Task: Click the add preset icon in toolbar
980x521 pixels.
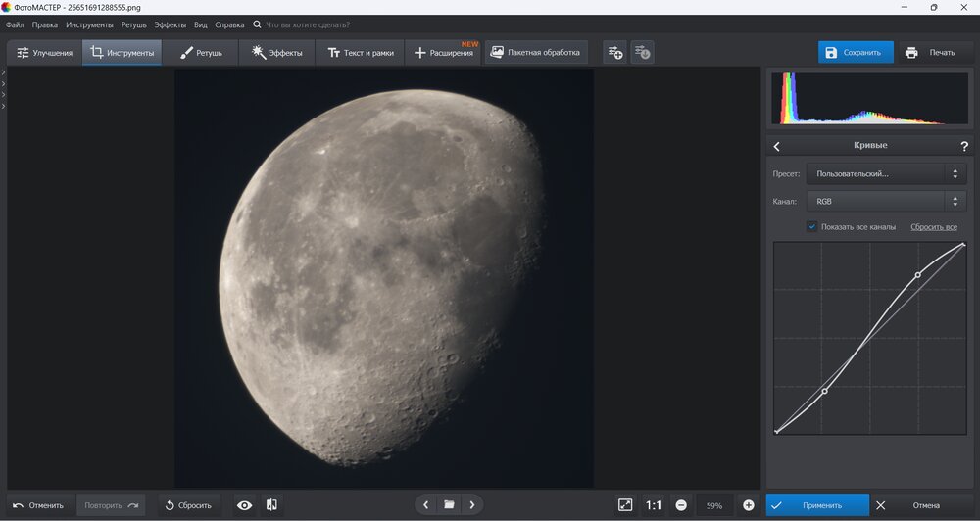Action: [614, 52]
